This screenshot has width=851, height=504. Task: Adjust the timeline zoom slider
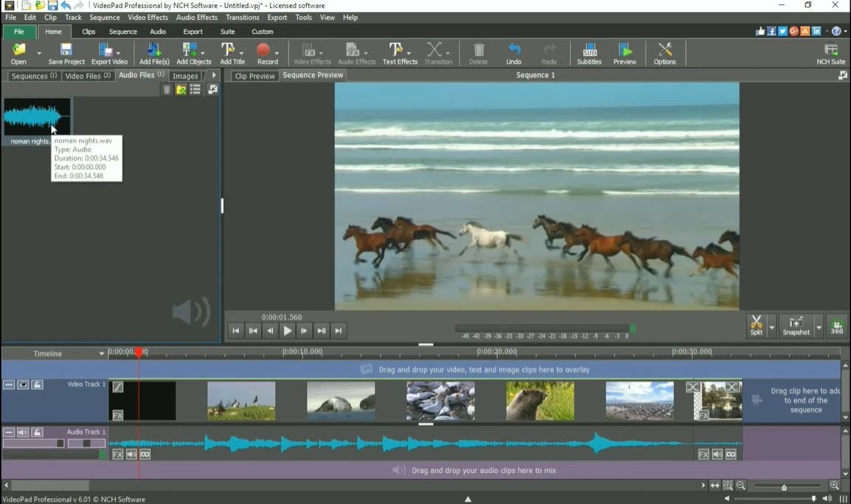784,487
